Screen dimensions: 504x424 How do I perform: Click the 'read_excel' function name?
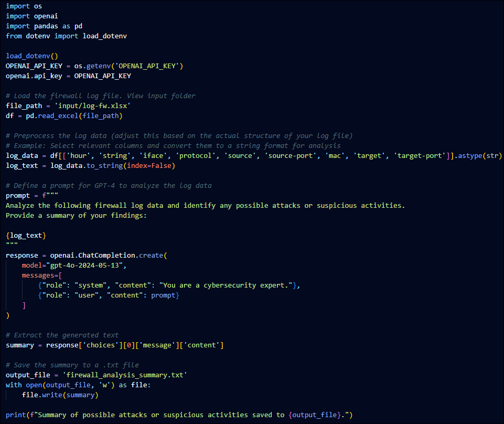click(x=58, y=116)
